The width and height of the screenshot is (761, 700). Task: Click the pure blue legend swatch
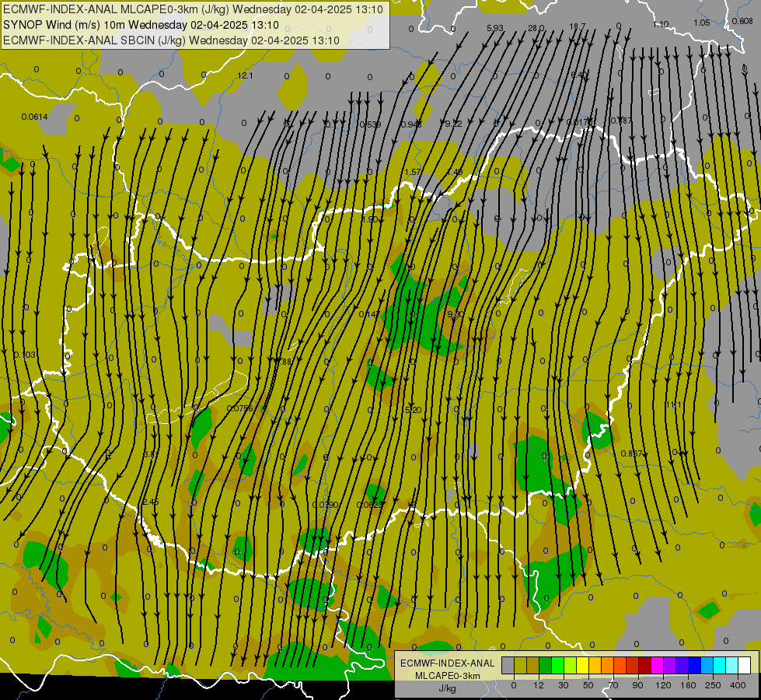694,665
